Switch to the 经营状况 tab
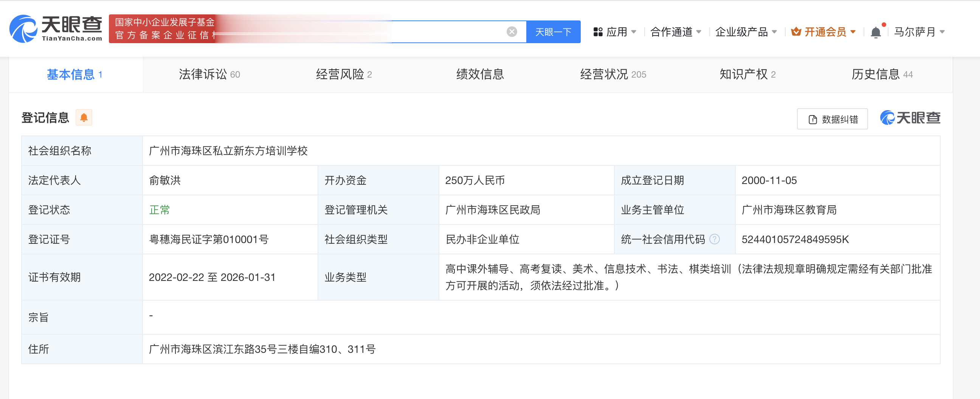Image resolution: width=980 pixels, height=399 pixels. click(x=613, y=75)
